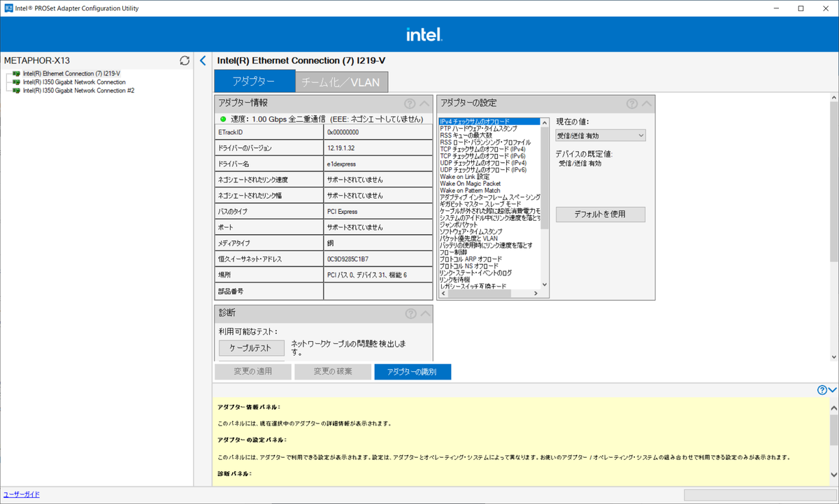Click settings list scroll-up arrow
839x504 pixels.
tap(545, 122)
